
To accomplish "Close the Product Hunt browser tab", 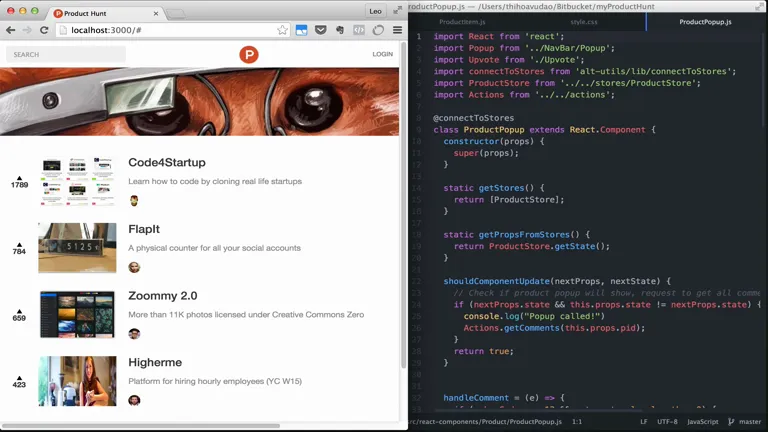I will [156, 13].
